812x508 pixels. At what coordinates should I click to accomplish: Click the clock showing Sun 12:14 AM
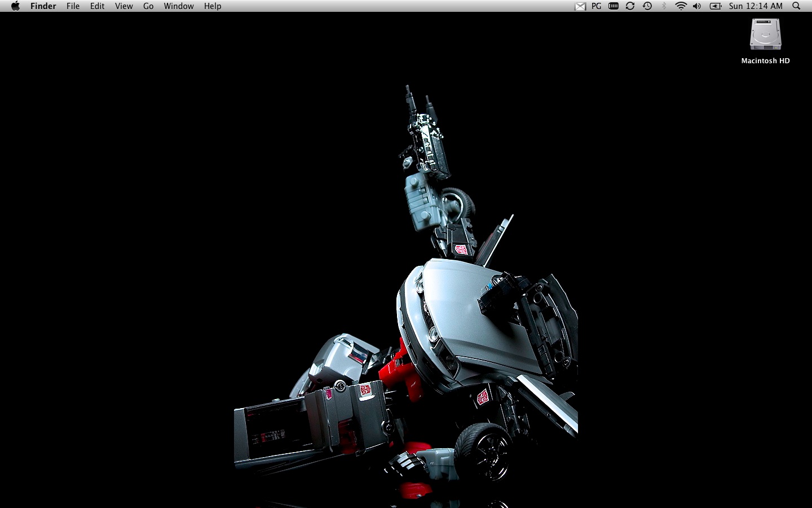[756, 6]
